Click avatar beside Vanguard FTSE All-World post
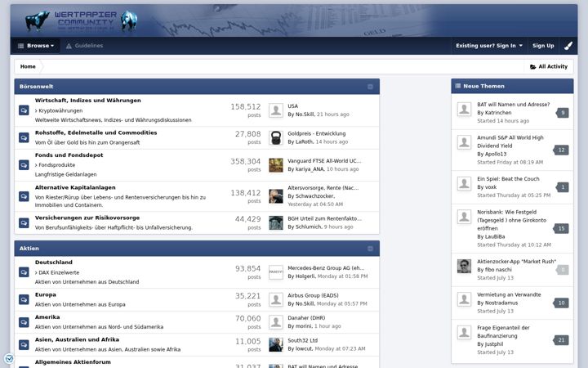The image size is (588, 368). 276,165
